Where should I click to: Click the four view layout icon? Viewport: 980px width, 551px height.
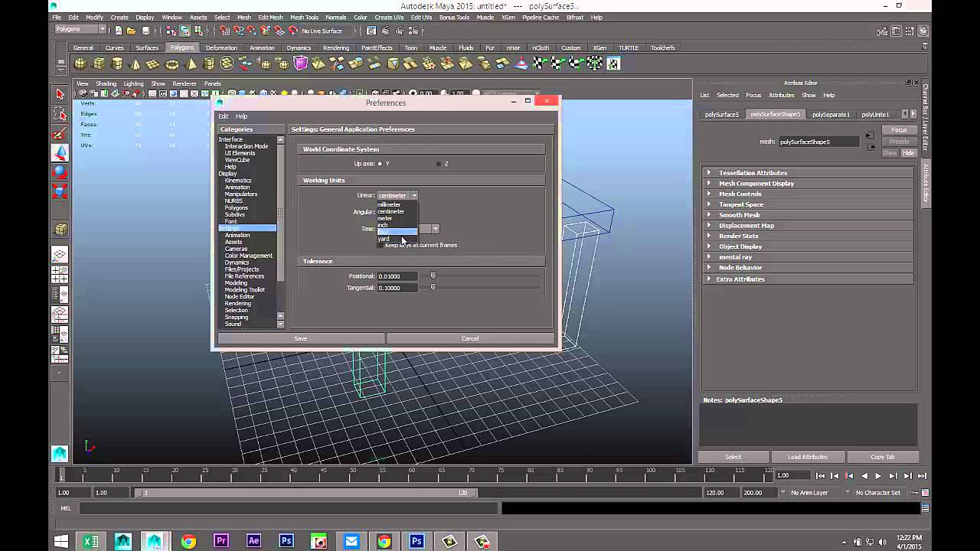[x=60, y=274]
